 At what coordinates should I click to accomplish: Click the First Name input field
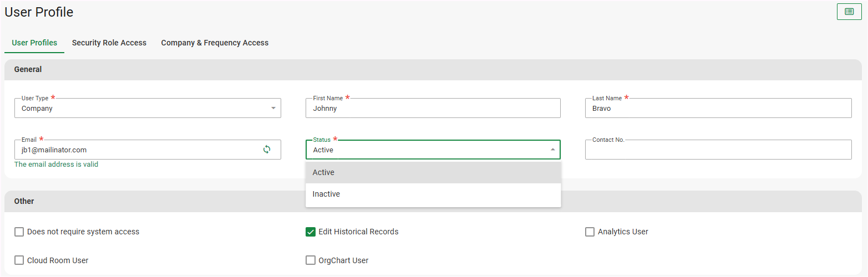coord(433,109)
